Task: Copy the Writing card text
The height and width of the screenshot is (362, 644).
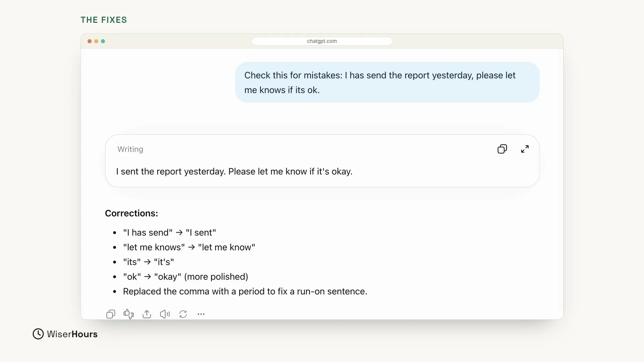Action: coord(502,149)
